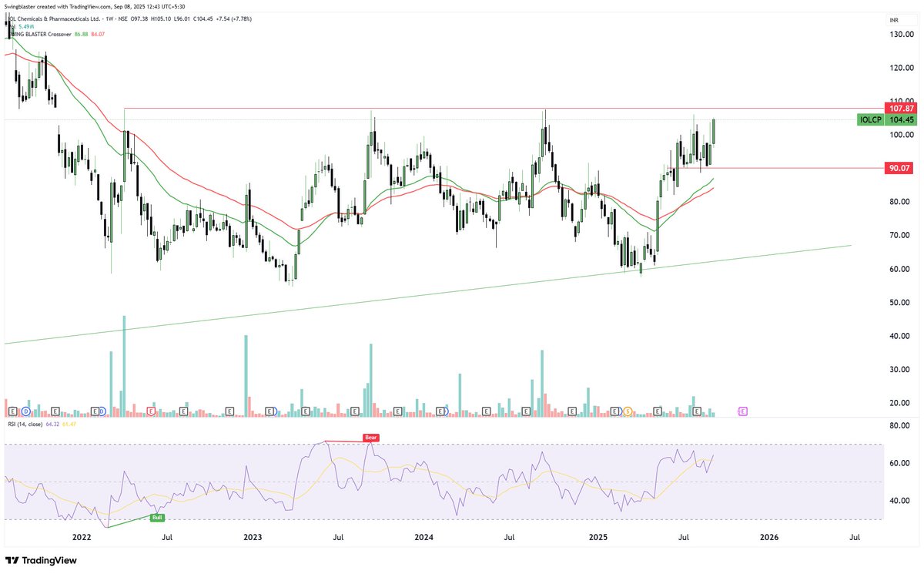Click the 107.87 resistance price label
Viewport: 924px width, 574px height.
click(x=900, y=109)
